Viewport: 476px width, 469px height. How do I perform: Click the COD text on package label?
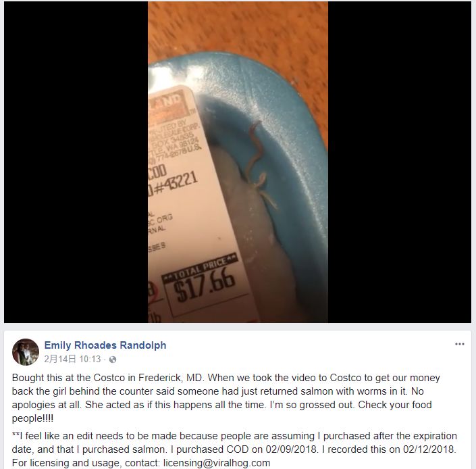pyautogui.click(x=157, y=172)
